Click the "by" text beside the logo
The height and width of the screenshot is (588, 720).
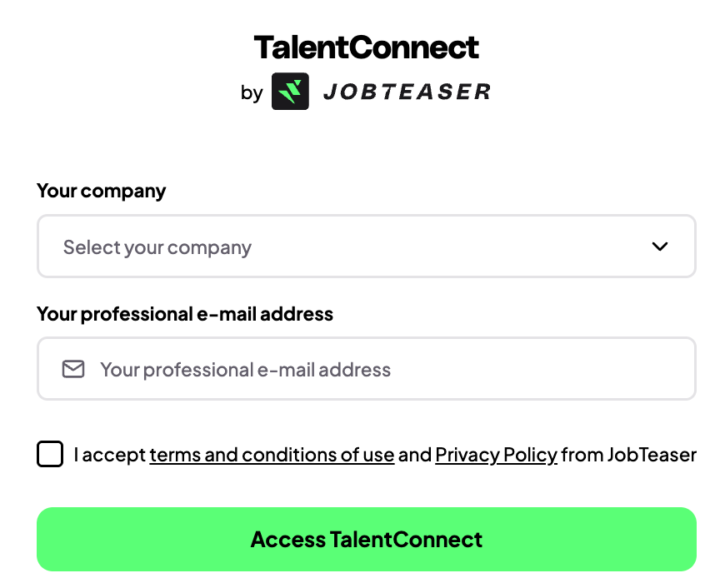(x=252, y=92)
